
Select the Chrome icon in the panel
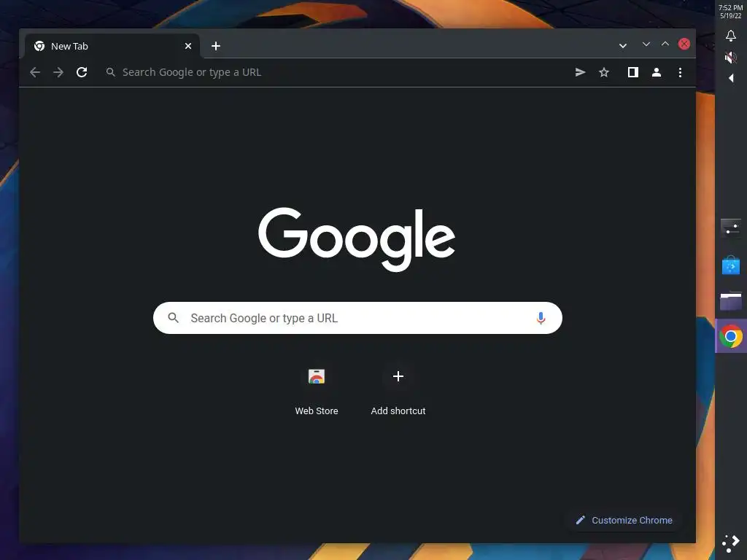731,336
